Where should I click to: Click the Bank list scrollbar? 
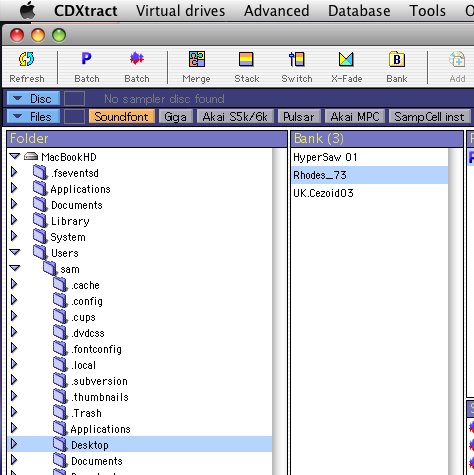(x=455, y=311)
